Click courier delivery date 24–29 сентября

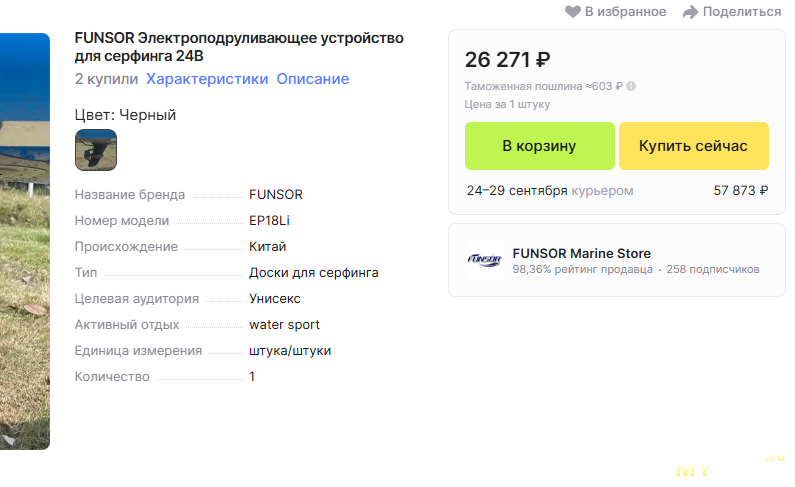[517, 191]
